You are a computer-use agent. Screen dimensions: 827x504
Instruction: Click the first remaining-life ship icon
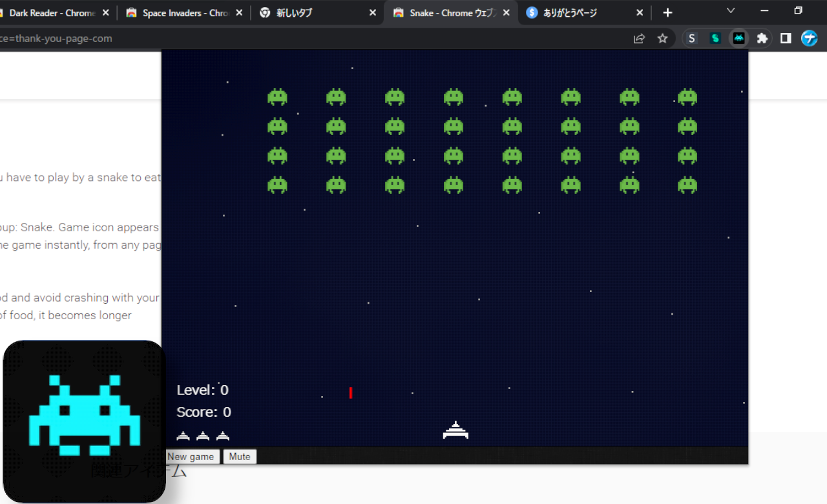pyautogui.click(x=183, y=436)
